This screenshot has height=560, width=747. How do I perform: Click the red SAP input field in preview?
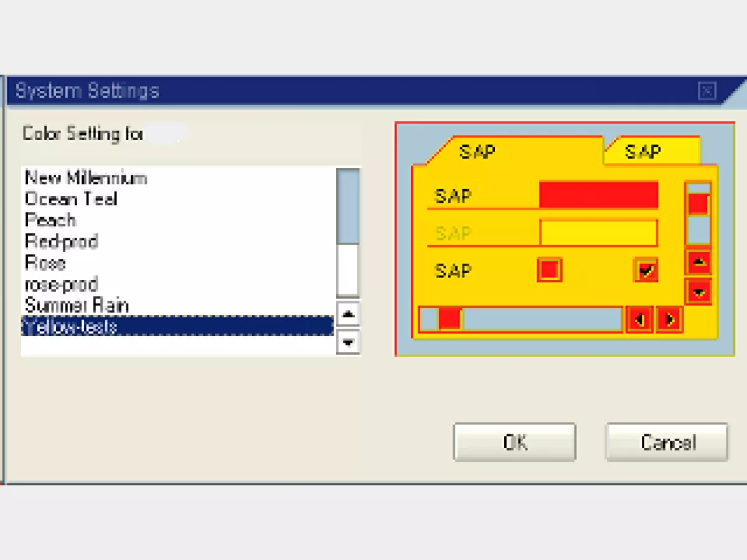click(x=598, y=195)
